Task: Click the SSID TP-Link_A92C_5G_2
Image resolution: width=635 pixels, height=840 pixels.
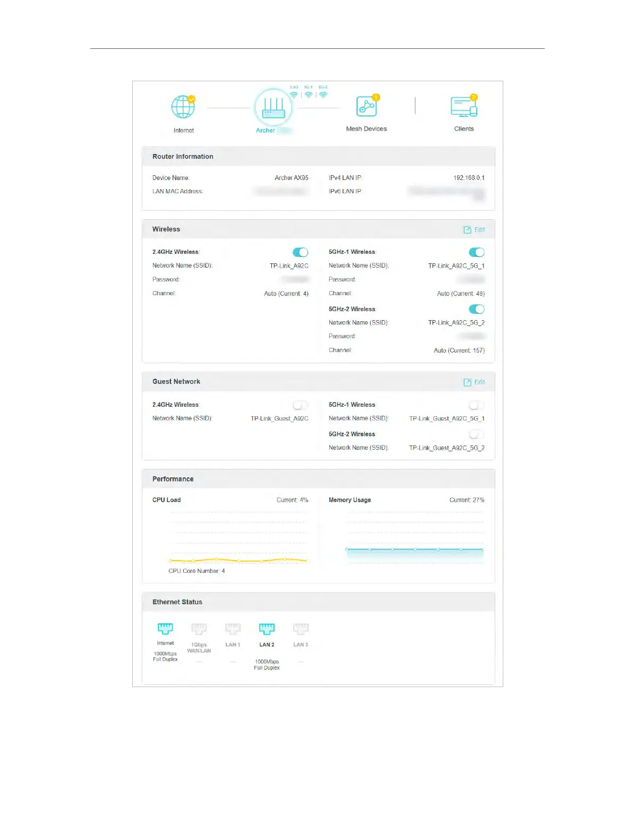Action: [456, 323]
